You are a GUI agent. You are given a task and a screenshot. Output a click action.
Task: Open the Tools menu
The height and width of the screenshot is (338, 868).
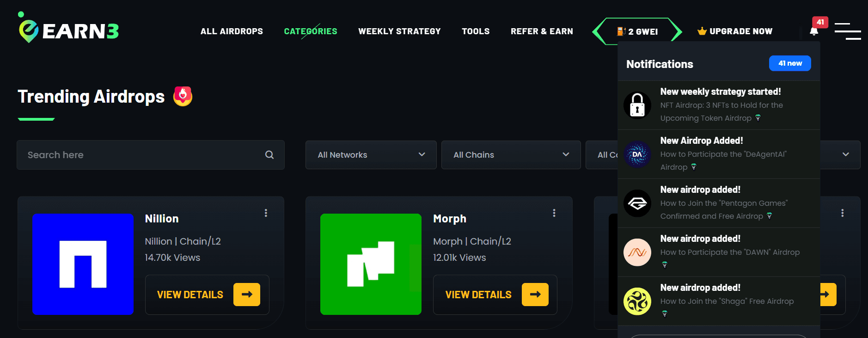[476, 31]
